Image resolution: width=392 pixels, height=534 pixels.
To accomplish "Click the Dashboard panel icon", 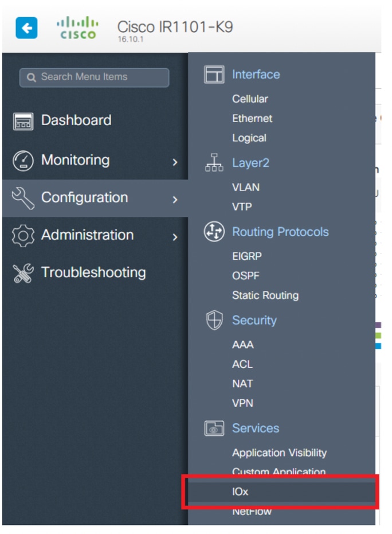I will point(23,121).
